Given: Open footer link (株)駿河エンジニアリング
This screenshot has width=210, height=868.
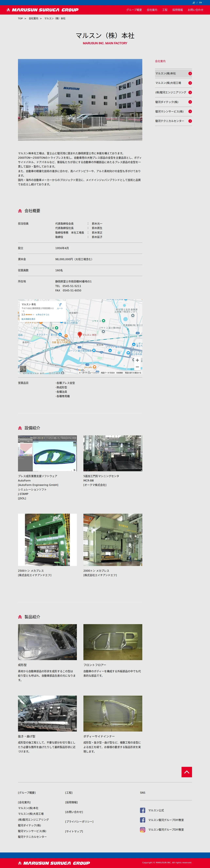Looking at the screenshot, I should coord(33,819).
